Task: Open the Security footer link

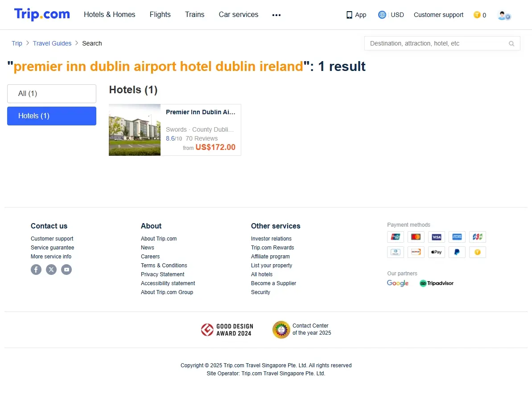Action: [260, 292]
